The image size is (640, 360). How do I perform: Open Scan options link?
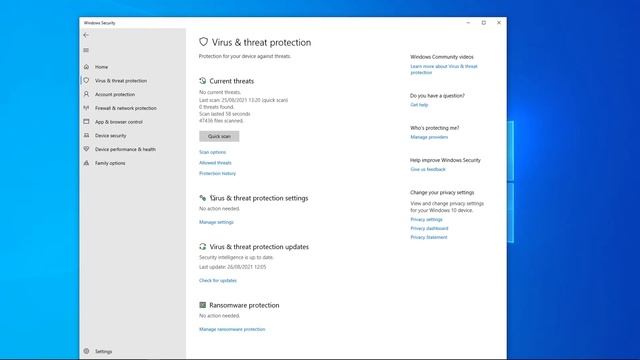tap(212, 152)
